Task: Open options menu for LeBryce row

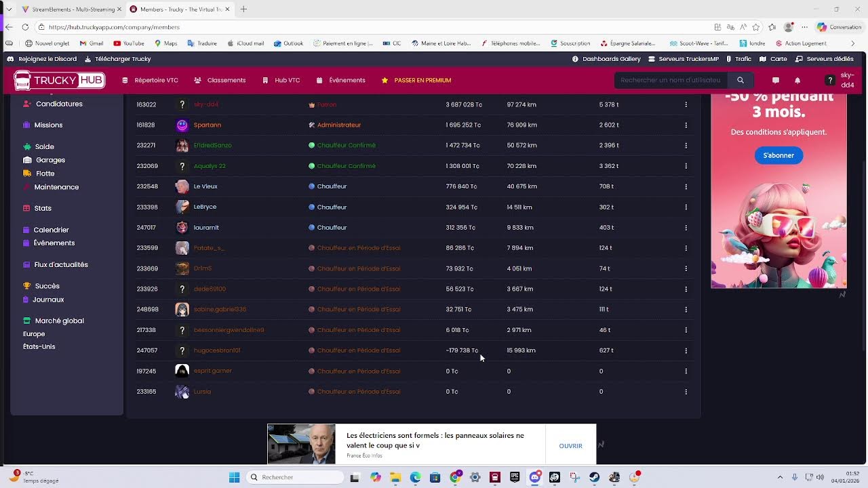Action: point(686,207)
